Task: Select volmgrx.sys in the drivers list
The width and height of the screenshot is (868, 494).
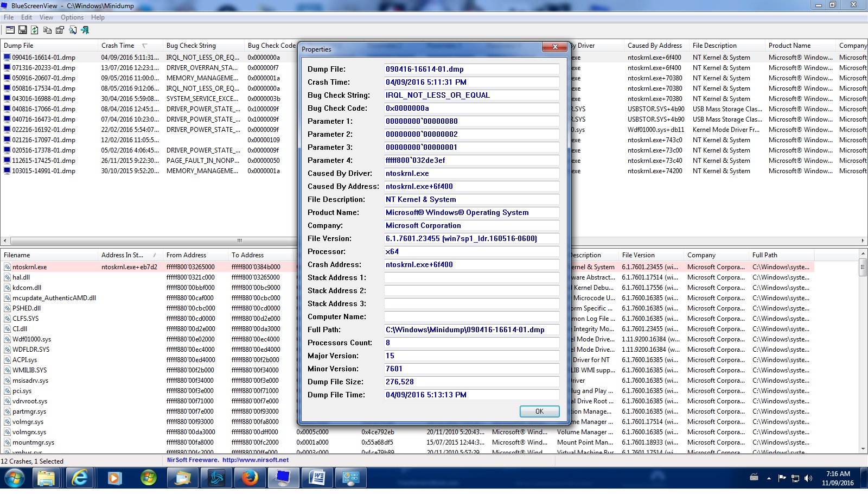Action: pyautogui.click(x=29, y=432)
